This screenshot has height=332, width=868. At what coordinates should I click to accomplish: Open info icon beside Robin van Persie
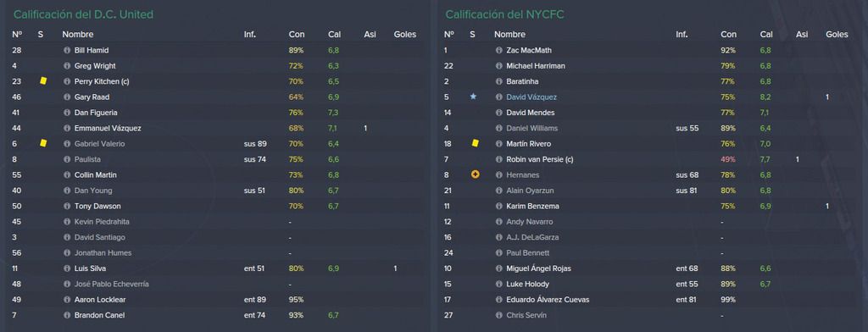[x=498, y=159]
